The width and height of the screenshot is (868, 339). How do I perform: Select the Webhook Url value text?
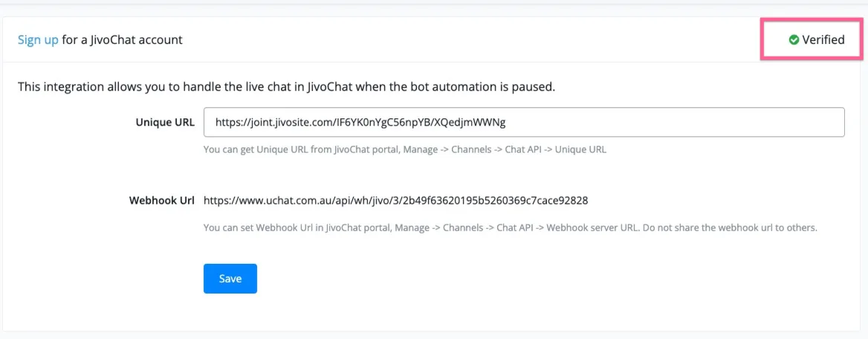pos(396,201)
